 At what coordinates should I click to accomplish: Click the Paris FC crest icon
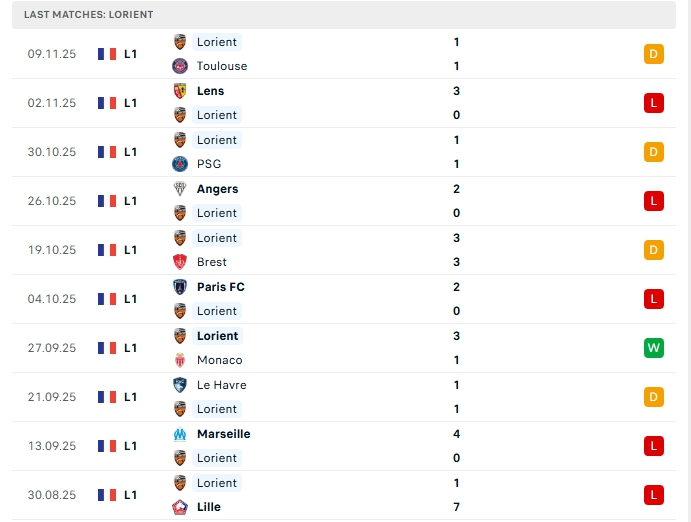pyautogui.click(x=180, y=287)
